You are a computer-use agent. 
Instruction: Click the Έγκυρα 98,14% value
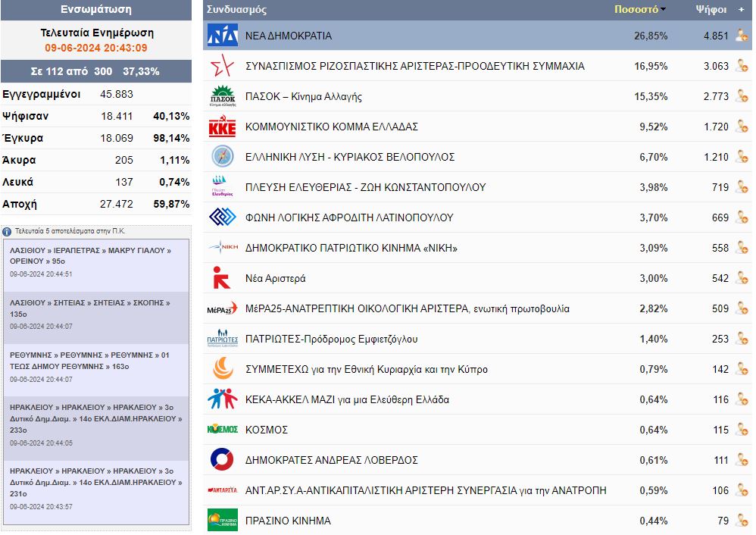171,139
